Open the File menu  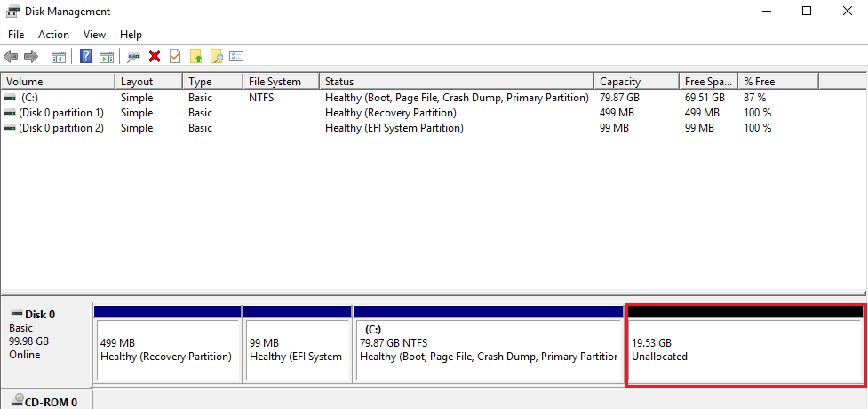click(16, 35)
